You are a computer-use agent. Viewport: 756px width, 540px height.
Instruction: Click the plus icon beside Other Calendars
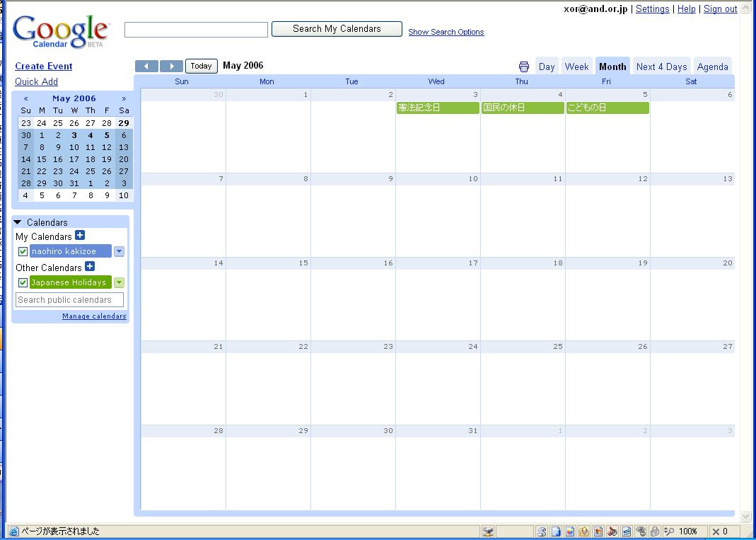(90, 266)
